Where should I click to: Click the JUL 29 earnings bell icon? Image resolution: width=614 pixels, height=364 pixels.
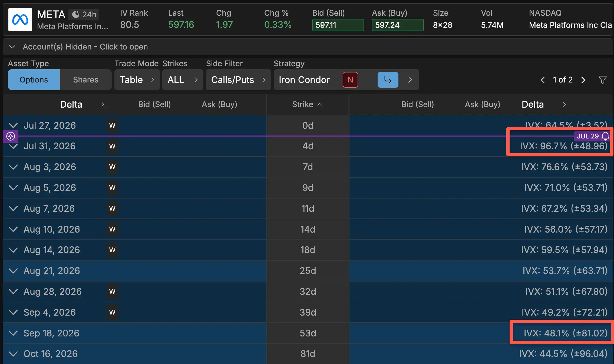pyautogui.click(x=605, y=136)
